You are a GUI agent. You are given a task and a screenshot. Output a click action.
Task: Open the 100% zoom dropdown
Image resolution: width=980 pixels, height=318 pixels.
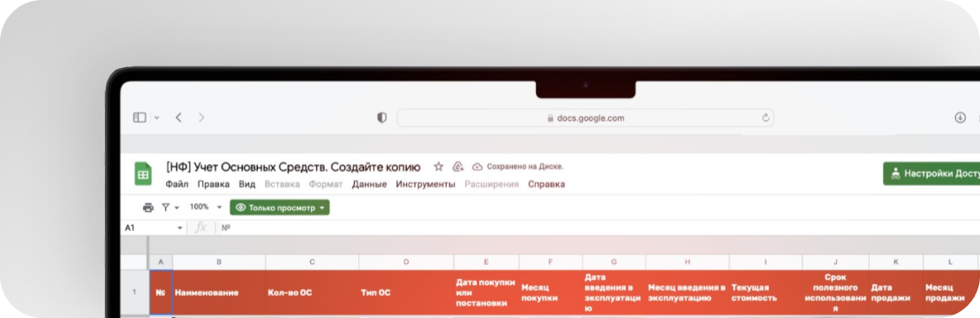[x=206, y=208]
